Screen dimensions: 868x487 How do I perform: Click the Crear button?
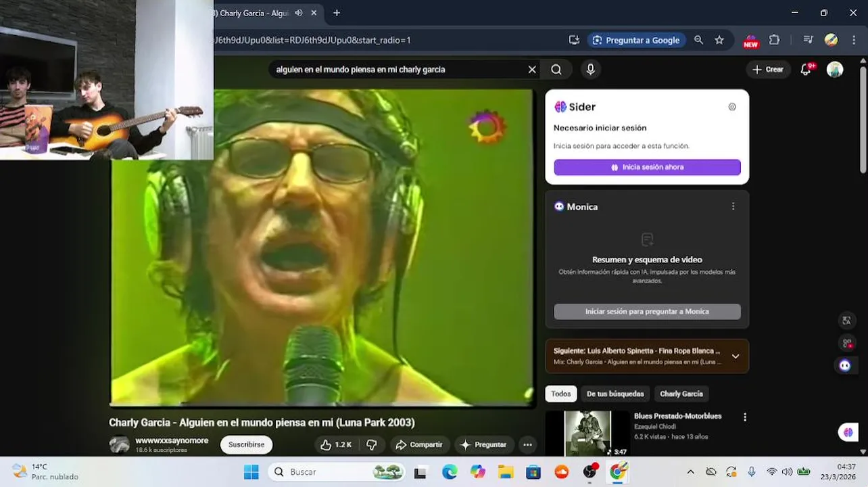click(x=767, y=70)
